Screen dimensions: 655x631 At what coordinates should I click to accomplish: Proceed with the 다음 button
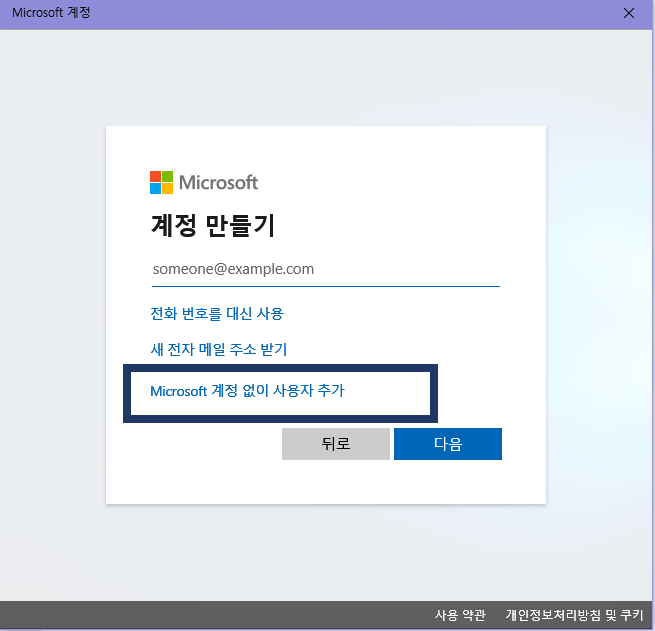tap(448, 443)
